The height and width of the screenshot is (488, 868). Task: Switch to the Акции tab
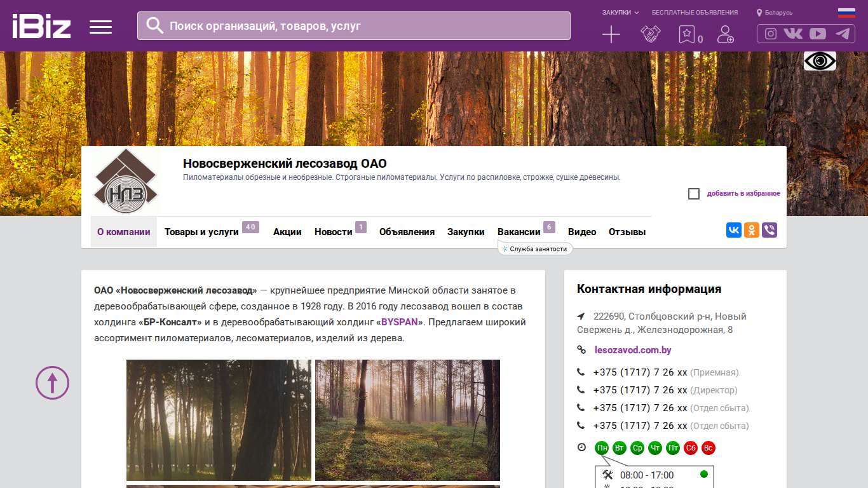[287, 232]
